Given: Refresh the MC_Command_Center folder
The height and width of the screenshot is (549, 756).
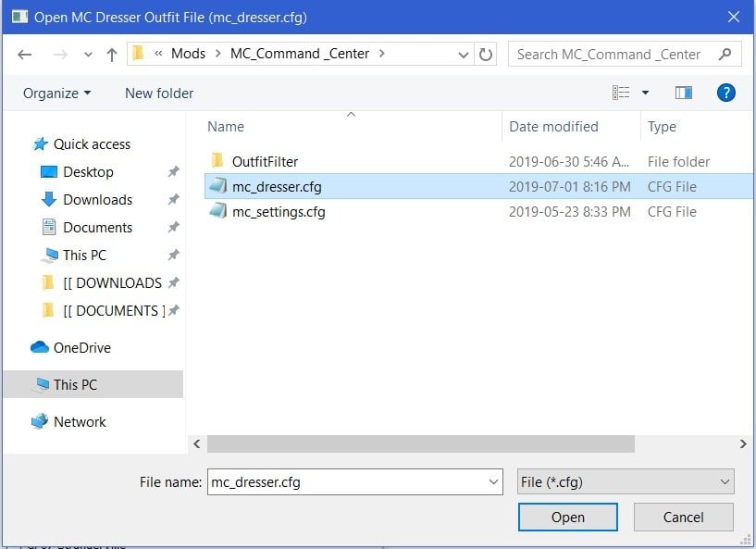Looking at the screenshot, I should pyautogui.click(x=486, y=54).
